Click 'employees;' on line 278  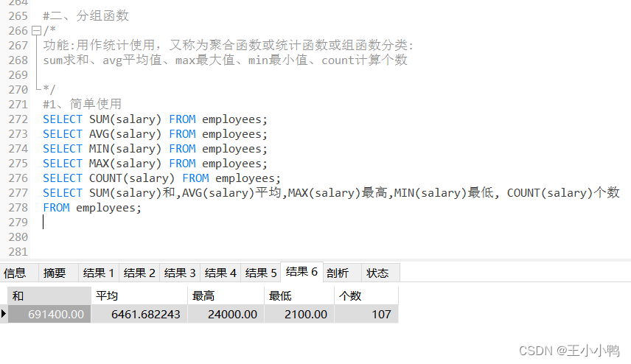(x=108, y=208)
